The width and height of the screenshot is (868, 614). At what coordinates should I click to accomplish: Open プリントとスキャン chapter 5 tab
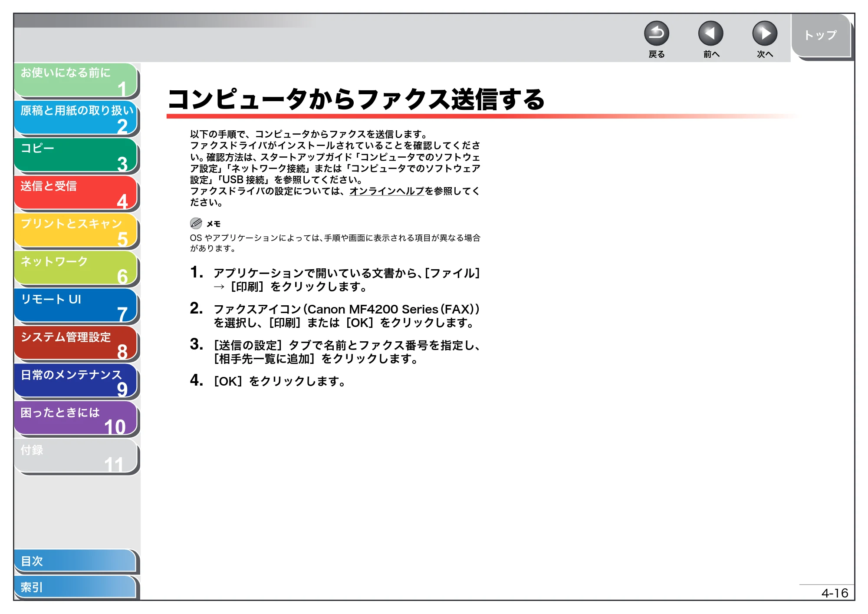(76, 231)
